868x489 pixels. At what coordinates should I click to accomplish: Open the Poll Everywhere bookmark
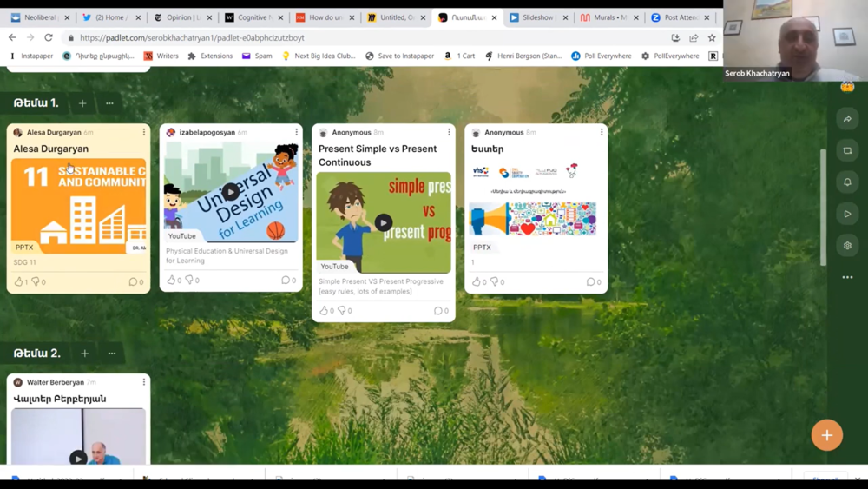tap(602, 56)
